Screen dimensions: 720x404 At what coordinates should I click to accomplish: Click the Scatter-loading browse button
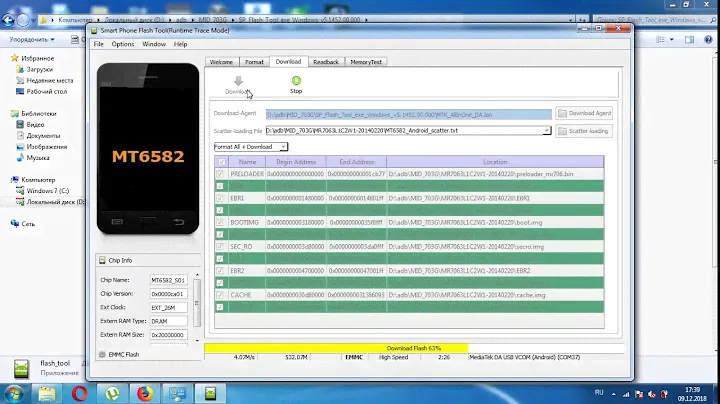coord(584,131)
